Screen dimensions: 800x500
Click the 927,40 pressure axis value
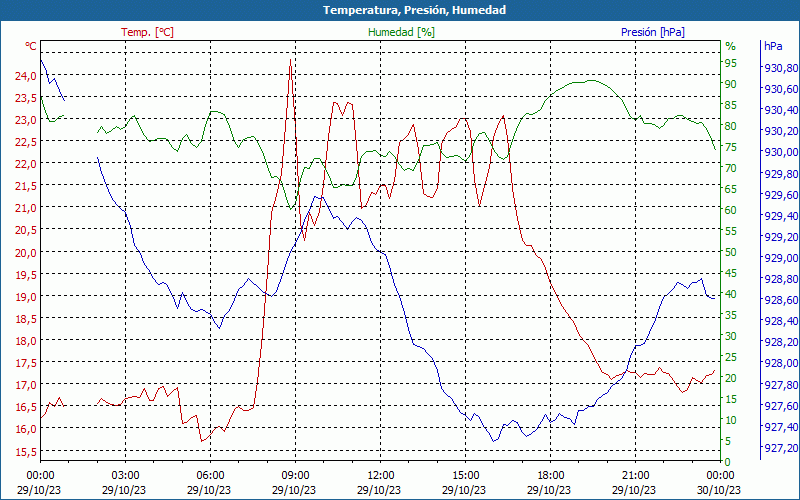781,427
